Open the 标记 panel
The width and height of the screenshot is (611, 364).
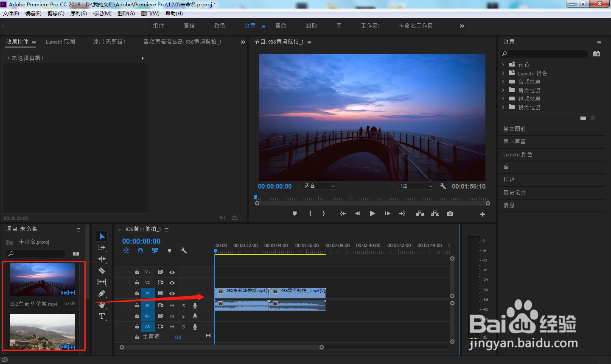click(x=509, y=180)
